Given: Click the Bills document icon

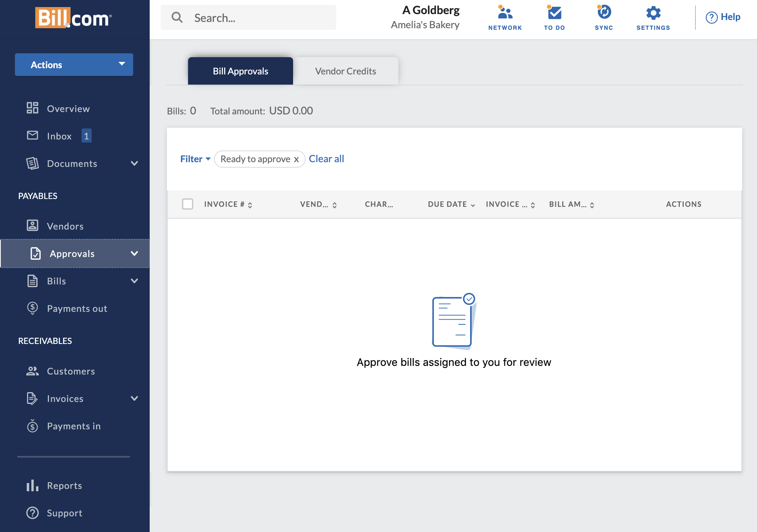Looking at the screenshot, I should pos(33,281).
